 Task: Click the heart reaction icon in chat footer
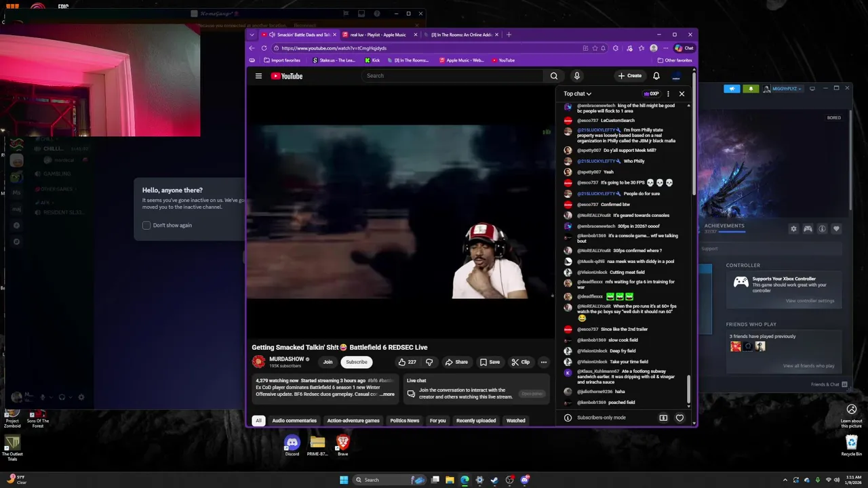pos(679,418)
